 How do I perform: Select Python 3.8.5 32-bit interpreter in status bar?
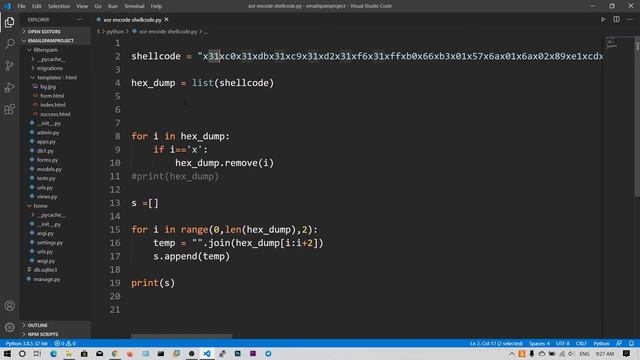tap(27, 343)
